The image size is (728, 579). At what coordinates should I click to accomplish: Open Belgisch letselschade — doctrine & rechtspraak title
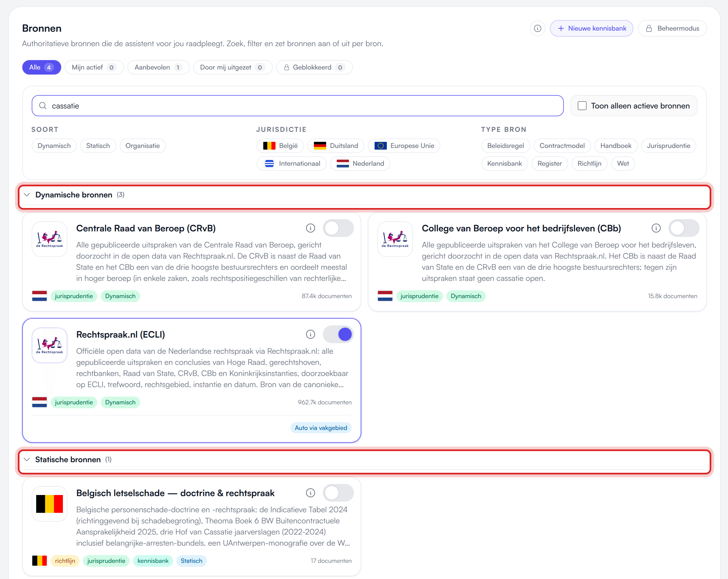click(175, 493)
